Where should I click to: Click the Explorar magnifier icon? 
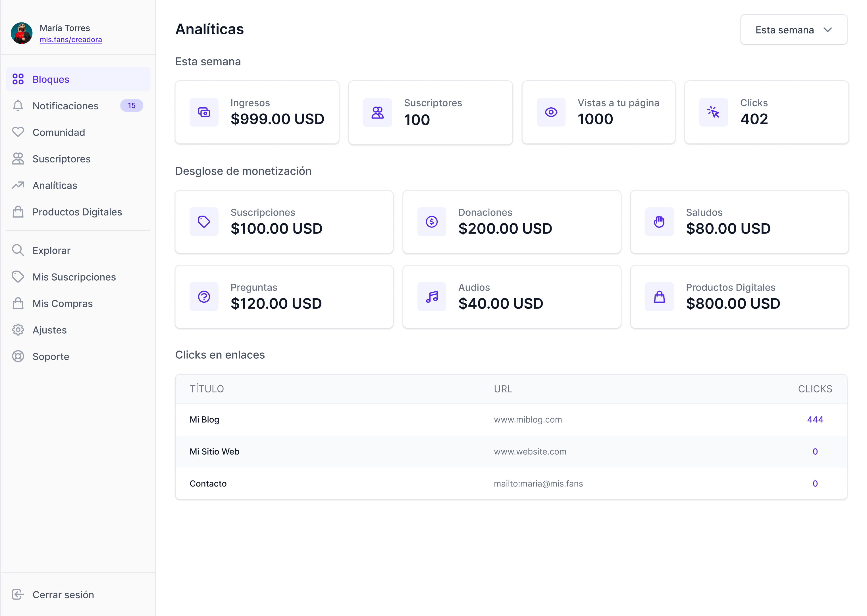(x=18, y=250)
